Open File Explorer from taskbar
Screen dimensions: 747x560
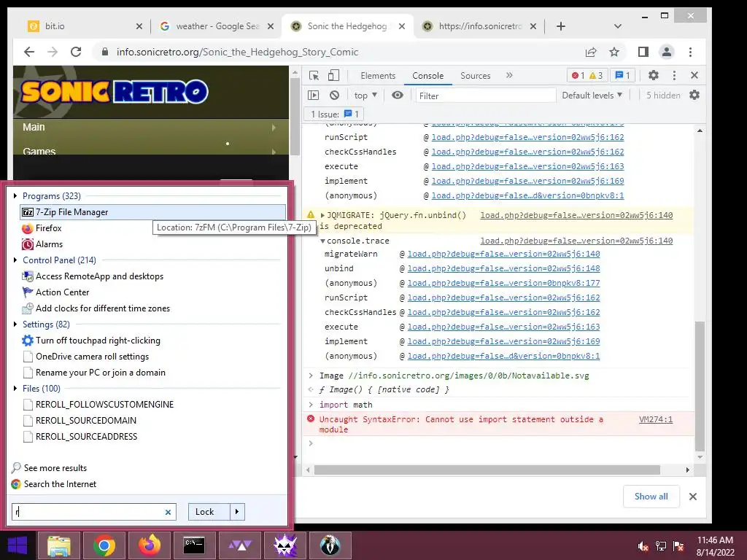(58, 545)
